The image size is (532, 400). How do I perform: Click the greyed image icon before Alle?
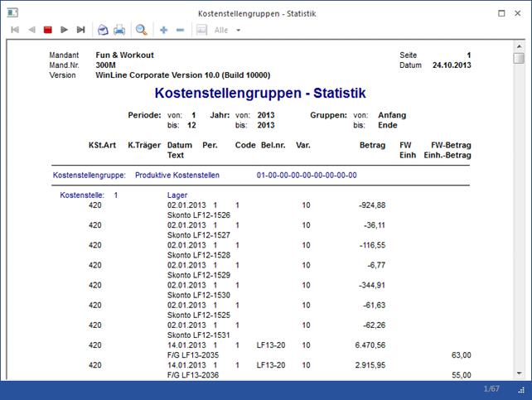coord(201,30)
